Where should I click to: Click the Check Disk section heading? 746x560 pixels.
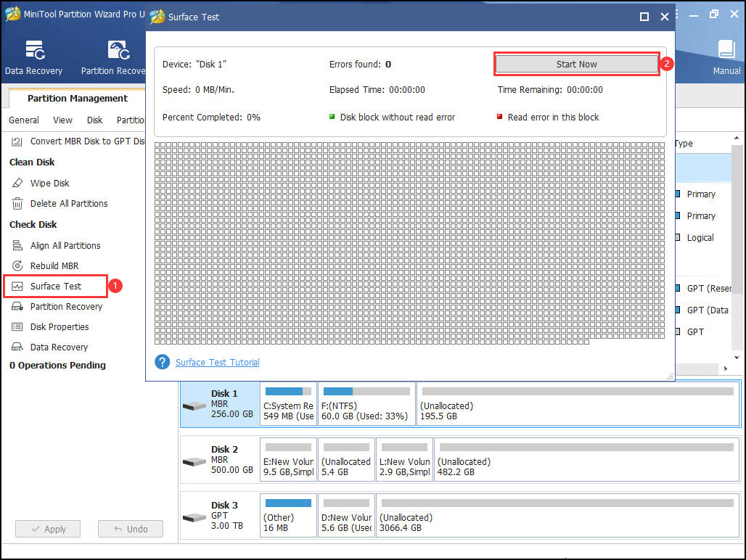point(33,224)
